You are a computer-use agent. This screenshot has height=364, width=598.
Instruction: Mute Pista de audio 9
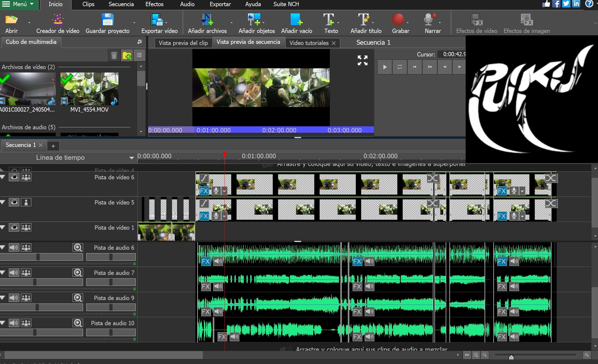14,298
